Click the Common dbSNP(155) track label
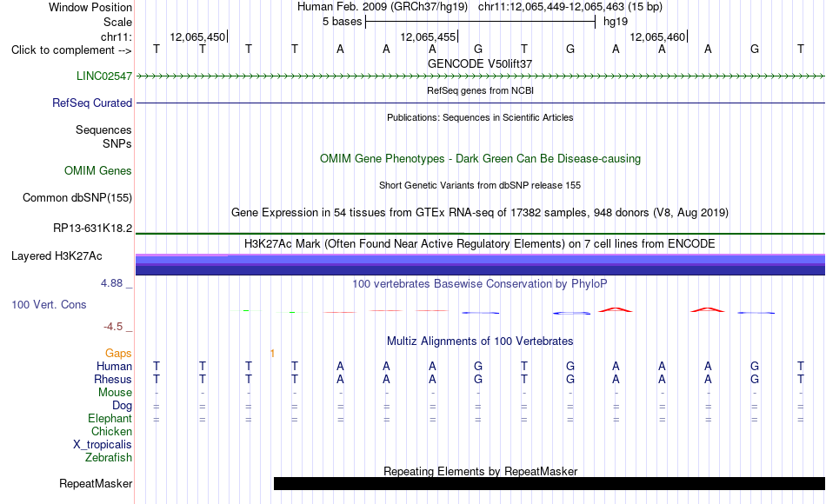 coord(77,197)
